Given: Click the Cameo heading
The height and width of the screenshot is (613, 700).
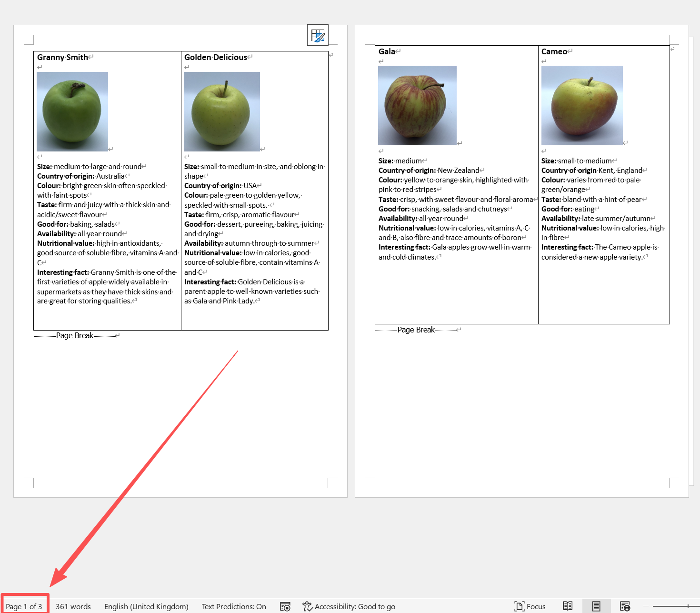Looking at the screenshot, I should [x=554, y=51].
